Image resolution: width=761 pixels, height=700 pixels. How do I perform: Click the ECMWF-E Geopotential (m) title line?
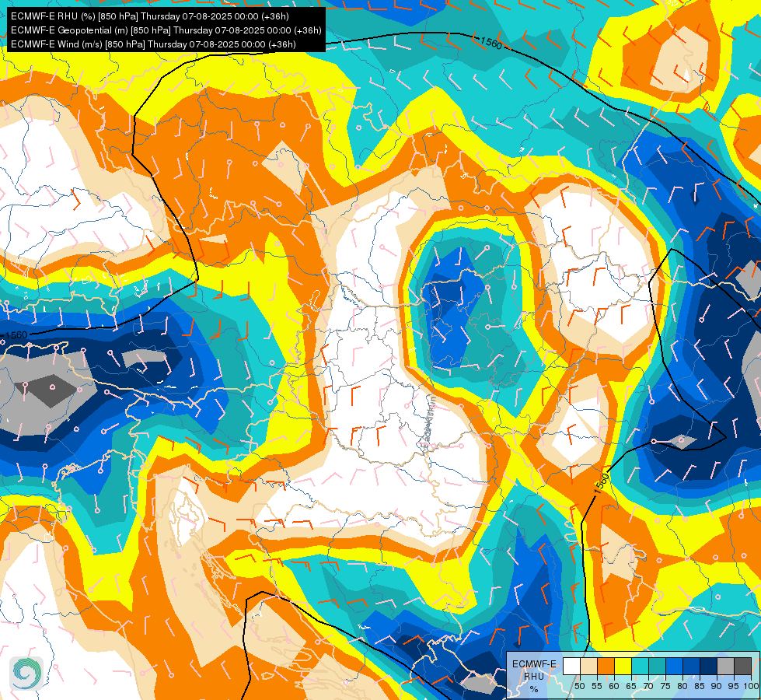click(166, 30)
